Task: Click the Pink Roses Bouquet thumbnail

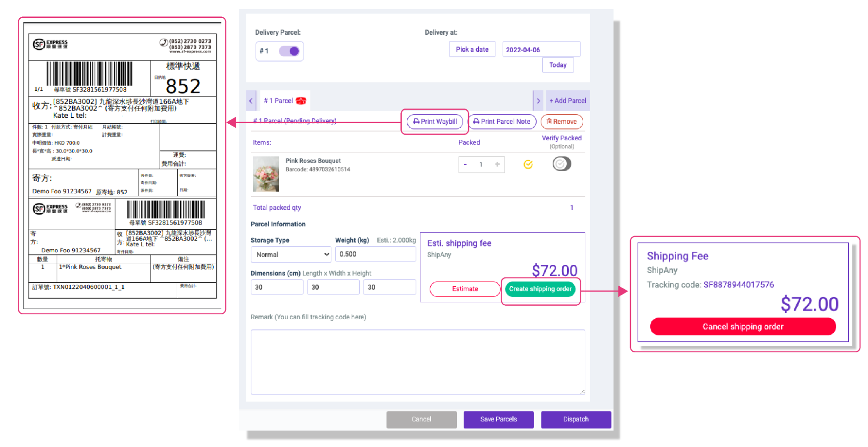Action: (266, 174)
